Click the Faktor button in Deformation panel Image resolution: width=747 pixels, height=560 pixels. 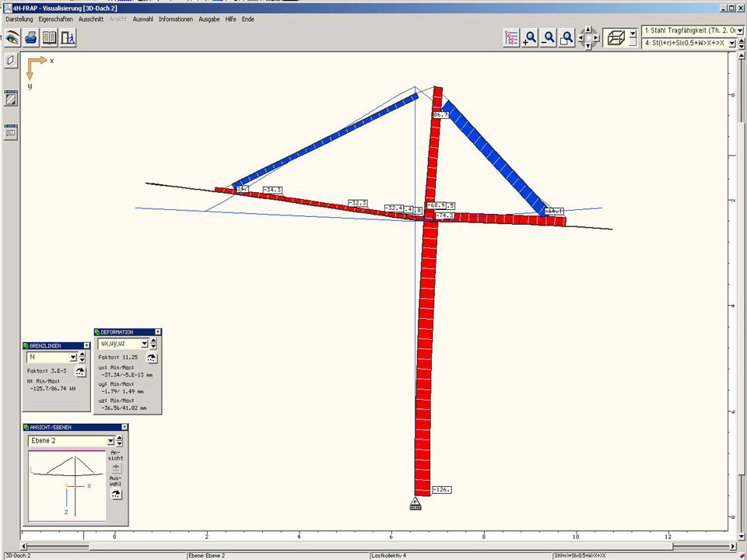[152, 358]
